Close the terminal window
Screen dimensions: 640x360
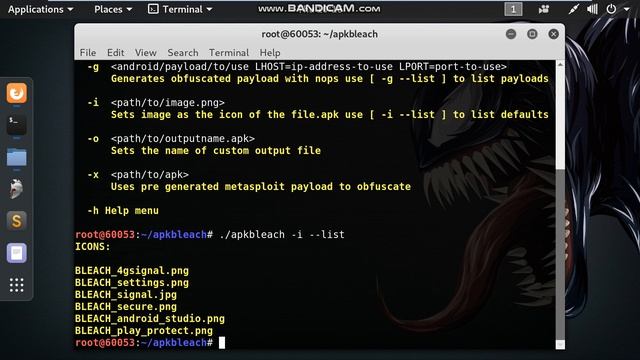tap(553, 34)
